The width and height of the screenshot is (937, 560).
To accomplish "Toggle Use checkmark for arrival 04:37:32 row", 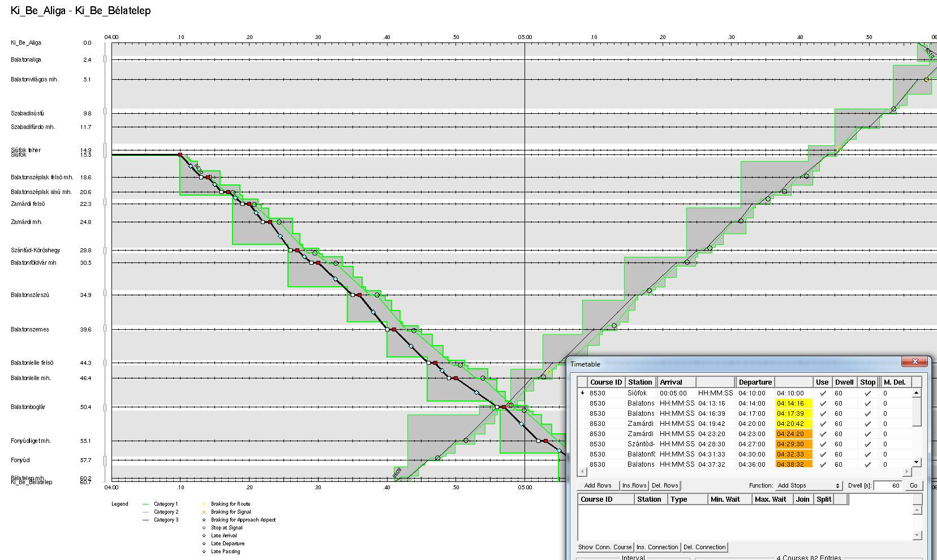I will pyautogui.click(x=823, y=464).
